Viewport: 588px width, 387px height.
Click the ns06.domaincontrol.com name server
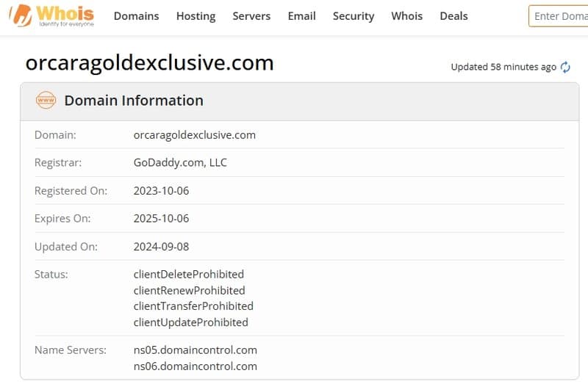[195, 366]
